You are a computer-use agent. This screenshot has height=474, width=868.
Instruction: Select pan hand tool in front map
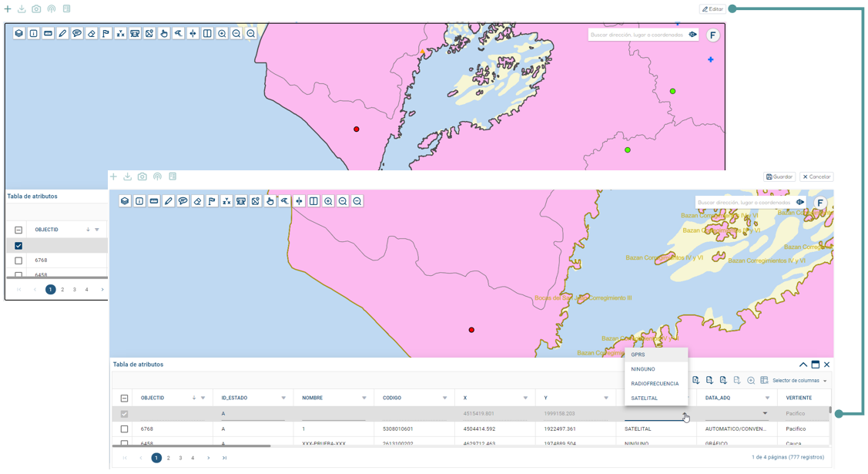(x=270, y=201)
